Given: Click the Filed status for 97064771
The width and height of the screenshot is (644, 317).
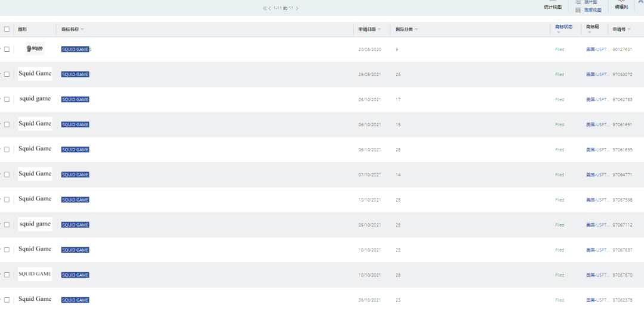Looking at the screenshot, I should click(559, 175).
